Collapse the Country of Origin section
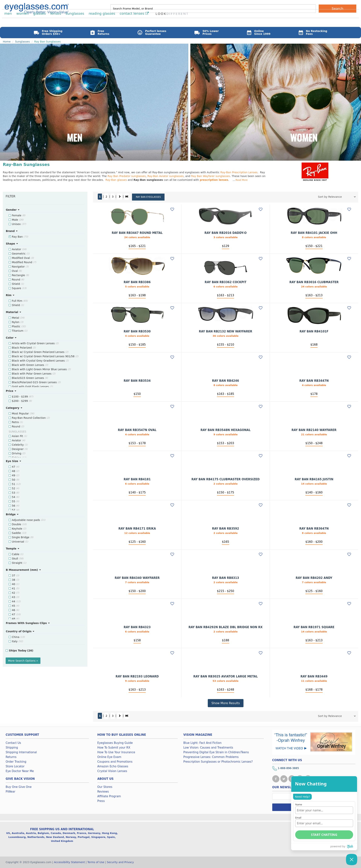Screen dimensions: 361x868 coord(20,632)
